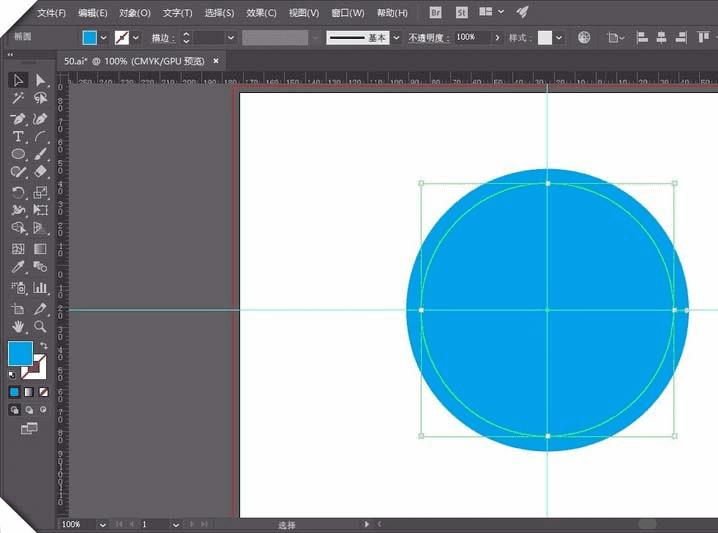718x533 pixels.
Task: Open the fill color dropdown
Action: [104, 37]
